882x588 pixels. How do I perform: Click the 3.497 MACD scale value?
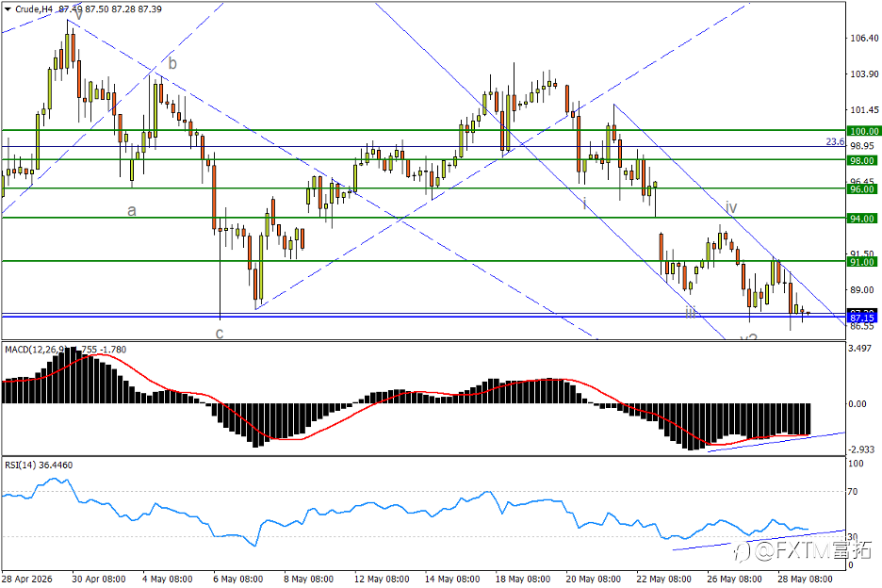861,349
